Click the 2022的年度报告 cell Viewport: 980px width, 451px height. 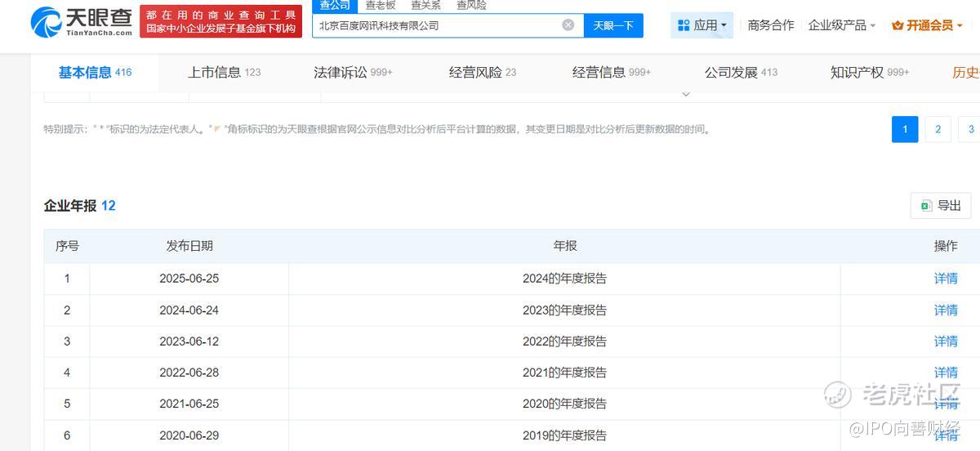[565, 342]
